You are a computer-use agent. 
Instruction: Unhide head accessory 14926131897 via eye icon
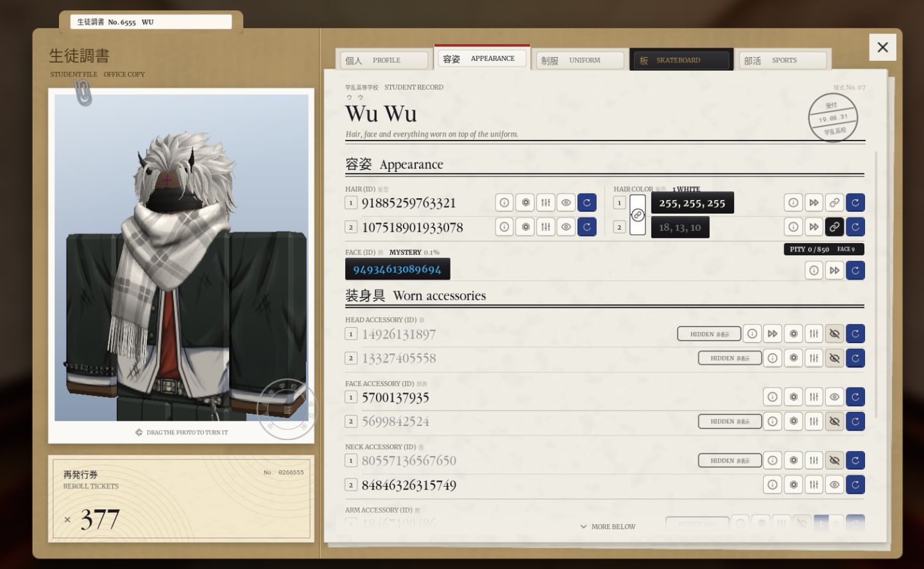pos(834,334)
